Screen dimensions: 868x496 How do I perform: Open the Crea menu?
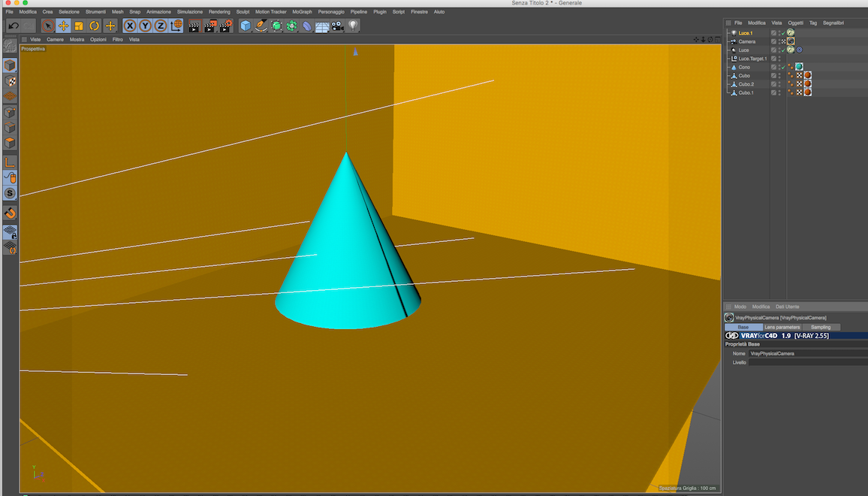47,11
